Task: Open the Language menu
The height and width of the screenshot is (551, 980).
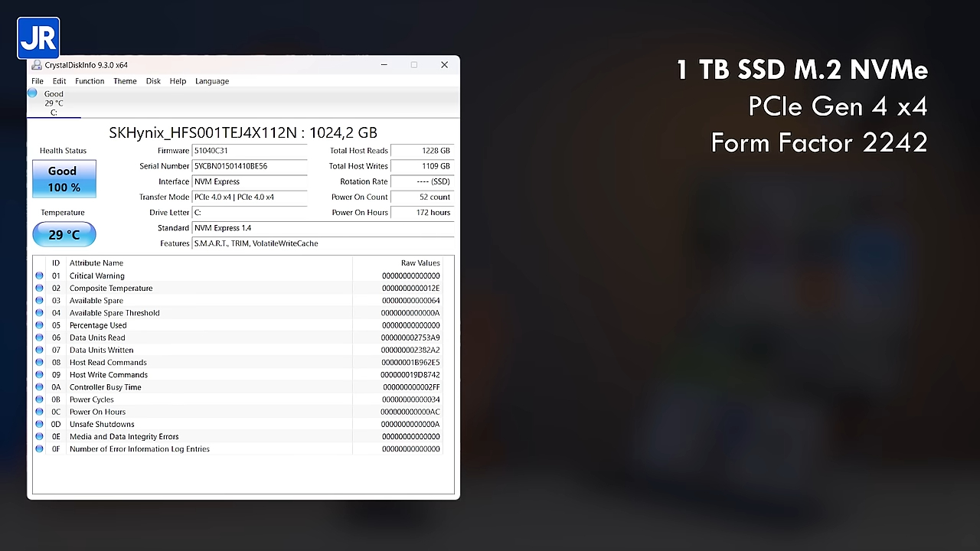Action: [212, 81]
